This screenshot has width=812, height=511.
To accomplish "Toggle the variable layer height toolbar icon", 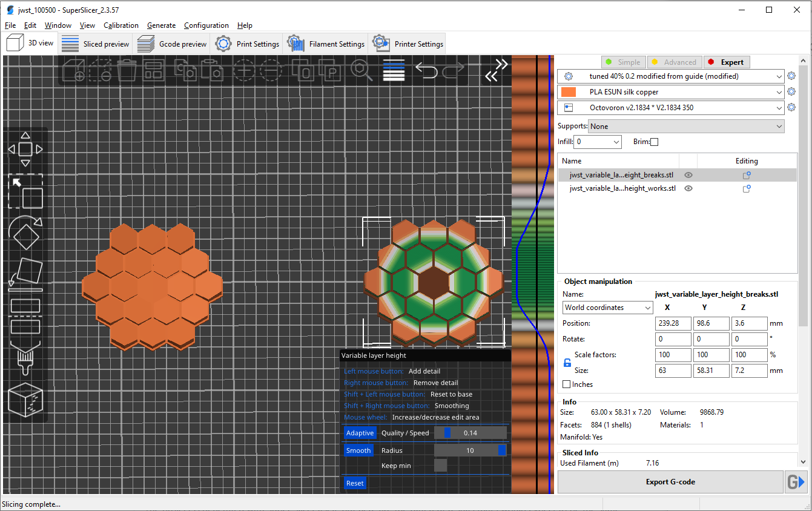I will (394, 71).
